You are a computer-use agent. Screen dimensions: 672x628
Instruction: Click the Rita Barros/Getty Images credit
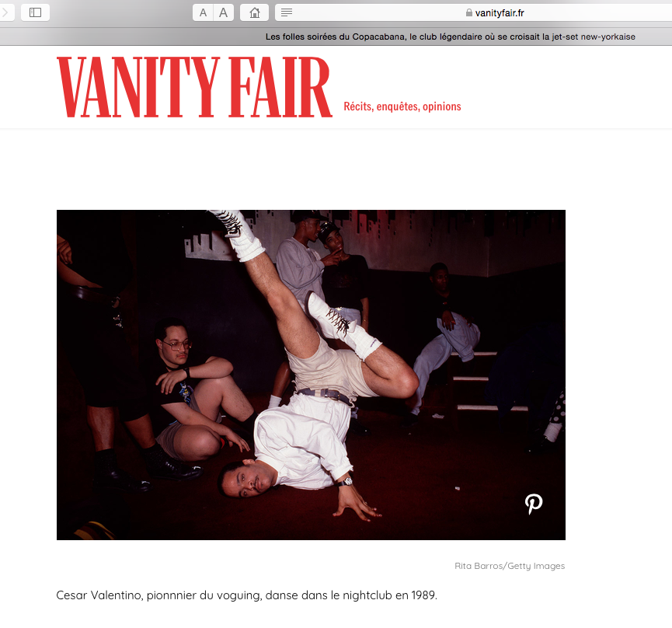coord(510,566)
